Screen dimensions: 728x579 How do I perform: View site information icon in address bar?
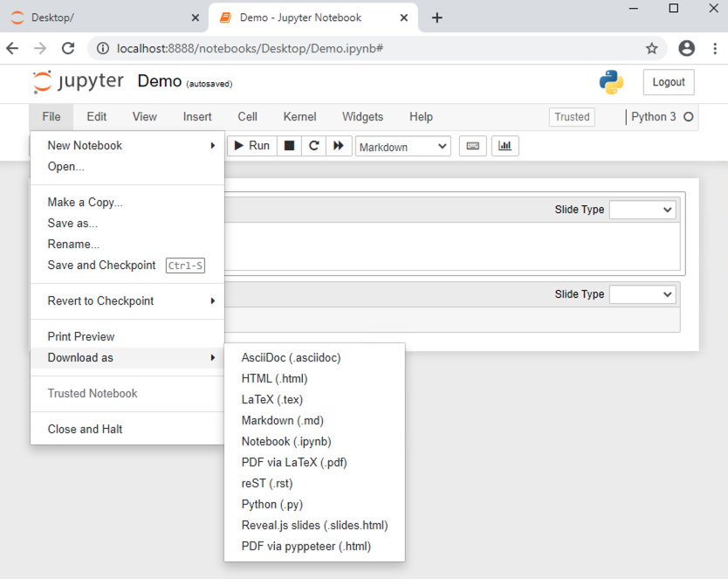coord(103,48)
